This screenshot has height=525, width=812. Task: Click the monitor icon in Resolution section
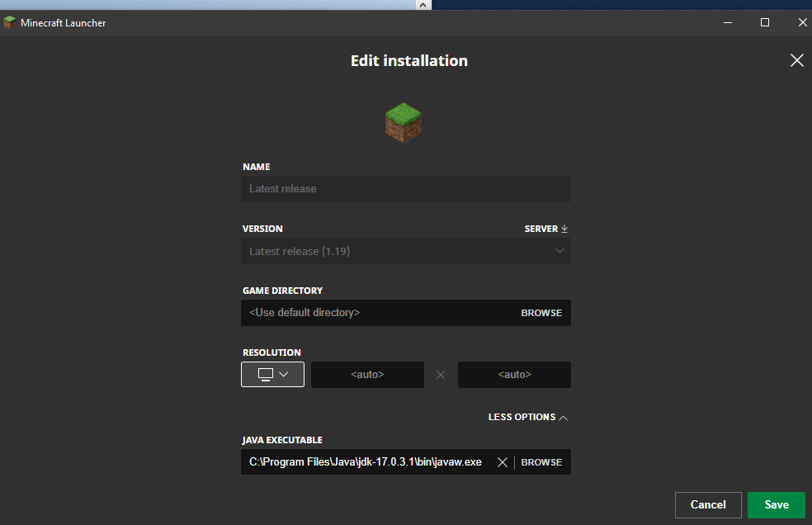266,374
